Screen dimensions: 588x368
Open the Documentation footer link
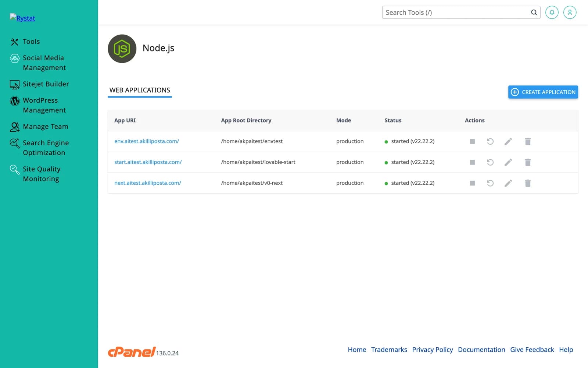[481, 350]
